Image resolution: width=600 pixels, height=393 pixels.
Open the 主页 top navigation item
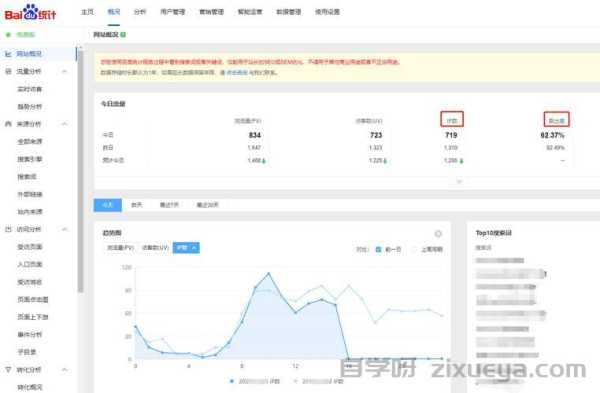(x=87, y=12)
